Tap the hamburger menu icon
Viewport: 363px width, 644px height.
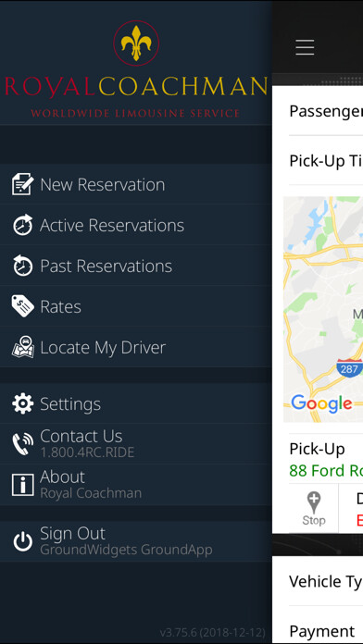(305, 47)
